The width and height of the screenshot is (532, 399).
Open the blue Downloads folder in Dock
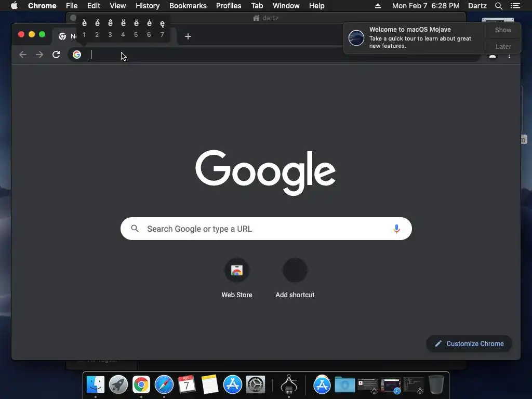point(345,385)
